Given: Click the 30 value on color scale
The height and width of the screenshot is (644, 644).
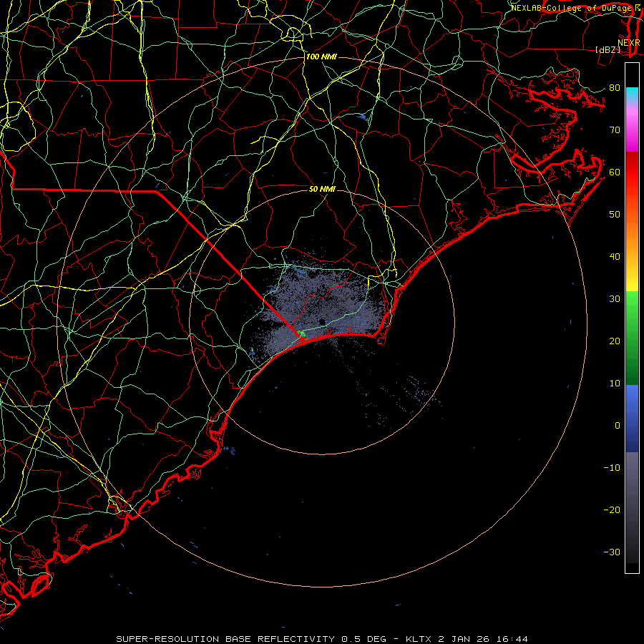Looking at the screenshot, I should pos(615,299).
